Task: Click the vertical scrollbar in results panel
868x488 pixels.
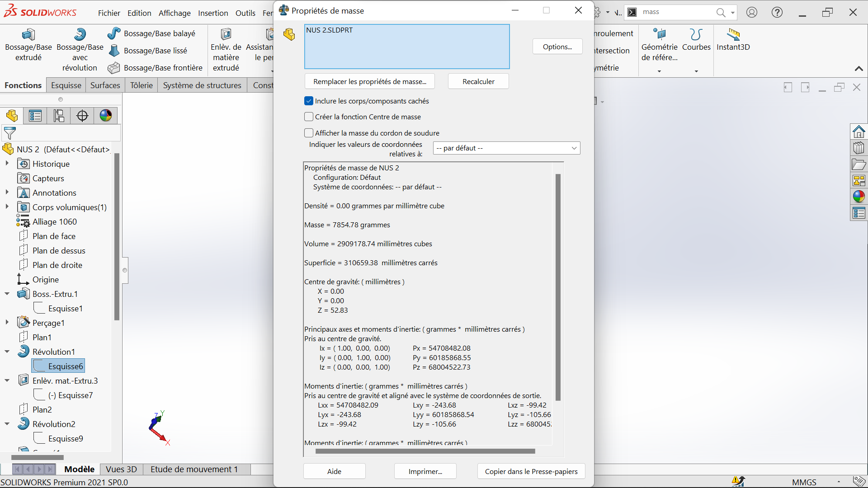Action: pyautogui.click(x=558, y=287)
